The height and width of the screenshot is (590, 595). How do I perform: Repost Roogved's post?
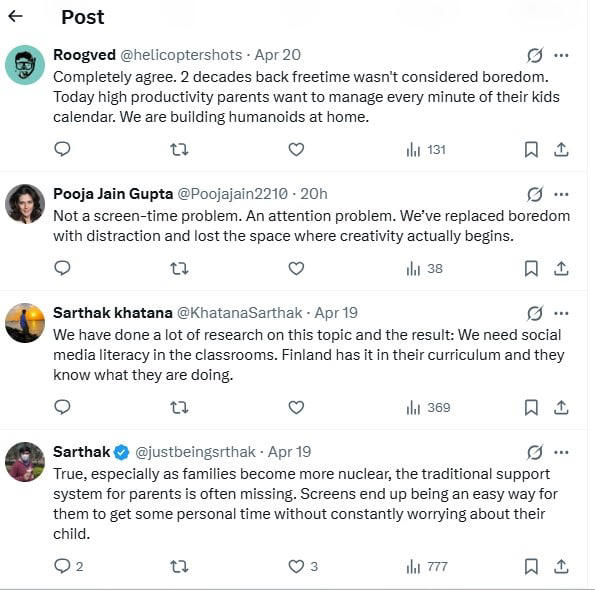(x=179, y=149)
